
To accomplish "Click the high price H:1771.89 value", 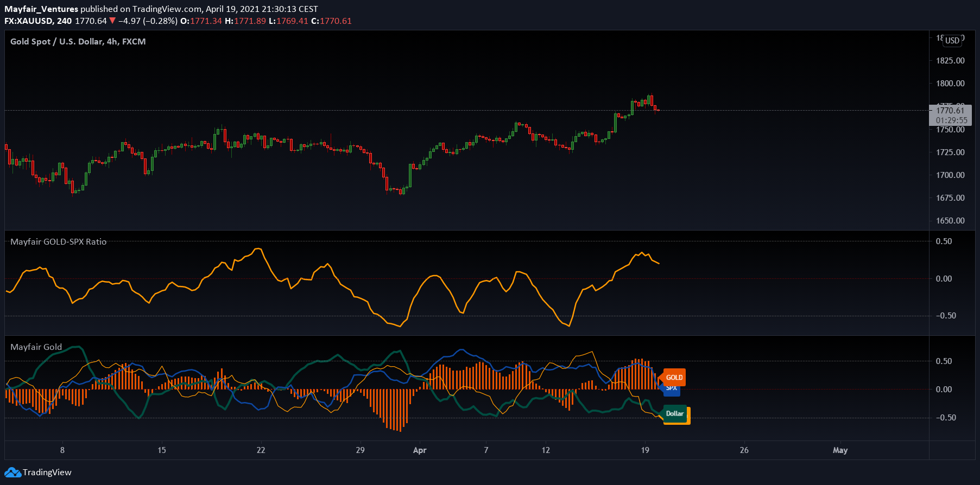I will point(245,21).
